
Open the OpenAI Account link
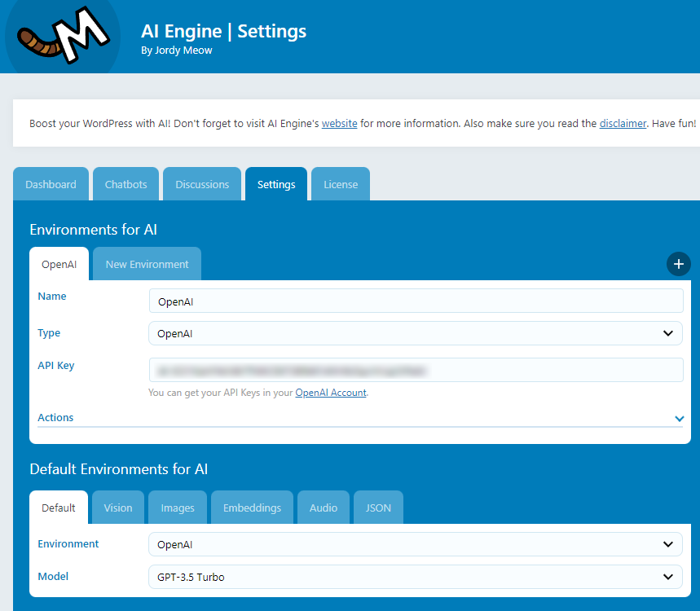pos(331,393)
